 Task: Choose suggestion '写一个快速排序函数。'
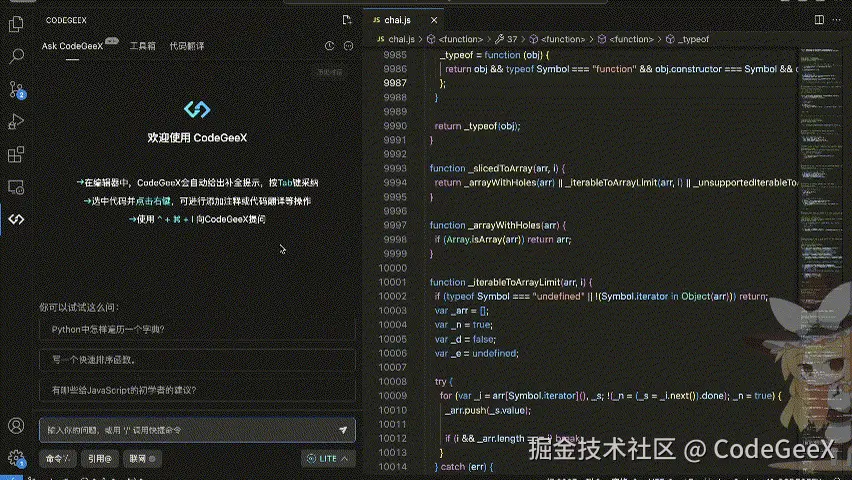point(197,360)
